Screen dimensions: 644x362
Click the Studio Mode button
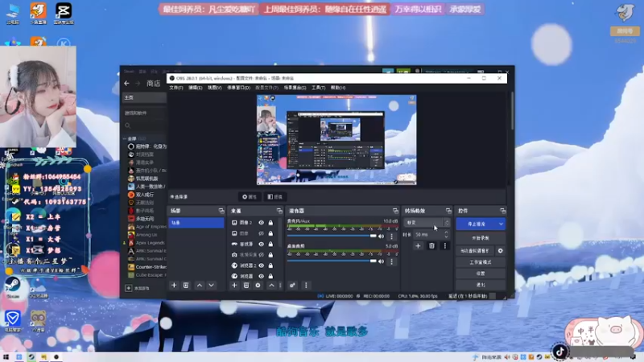(481, 262)
